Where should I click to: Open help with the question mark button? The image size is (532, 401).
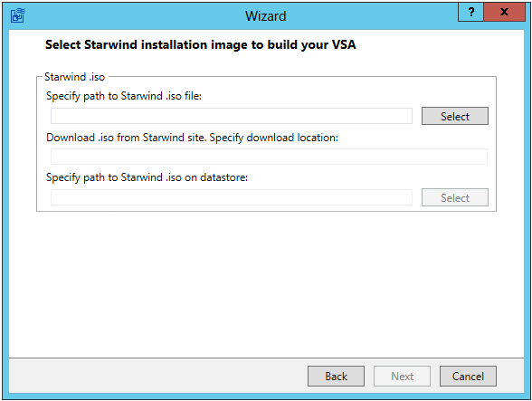click(x=470, y=13)
